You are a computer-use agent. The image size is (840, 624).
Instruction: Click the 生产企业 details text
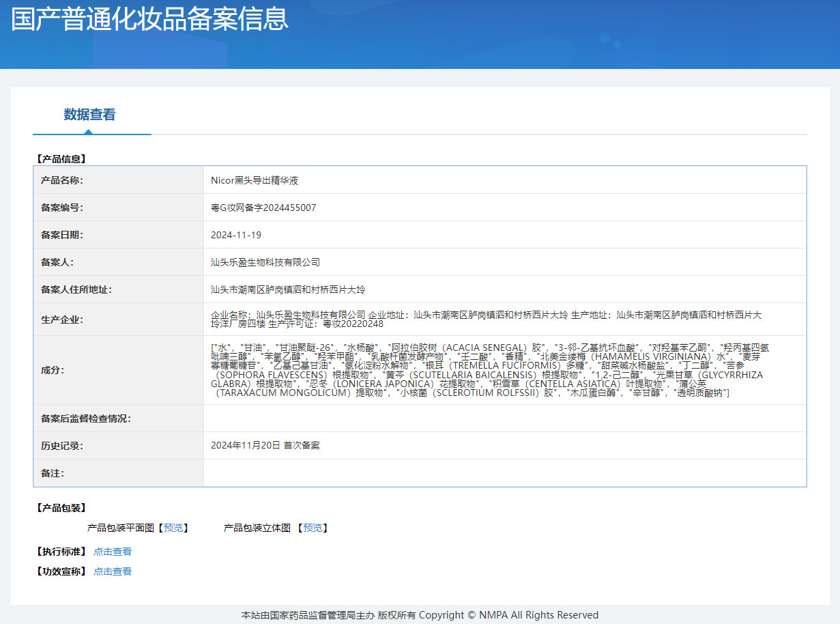pos(486,319)
